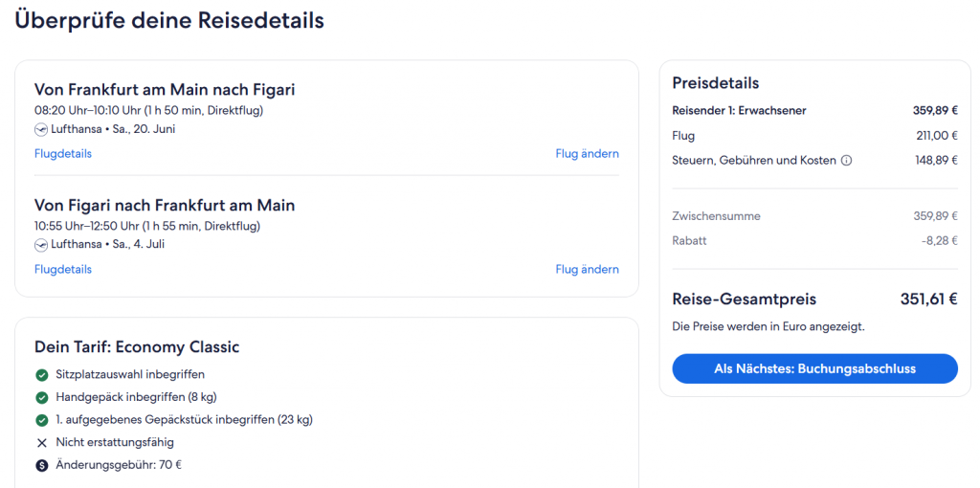Click the Dein Tarif: Economy Classic heading

pos(137,347)
